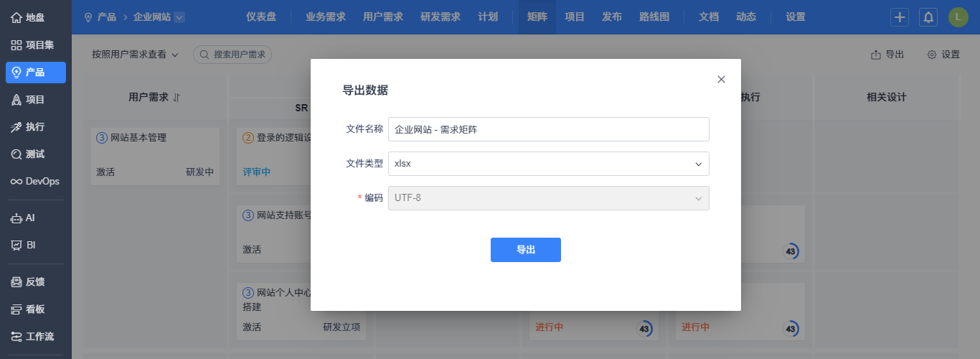Close the 导出数据 dialog
980x359 pixels.
point(722,79)
